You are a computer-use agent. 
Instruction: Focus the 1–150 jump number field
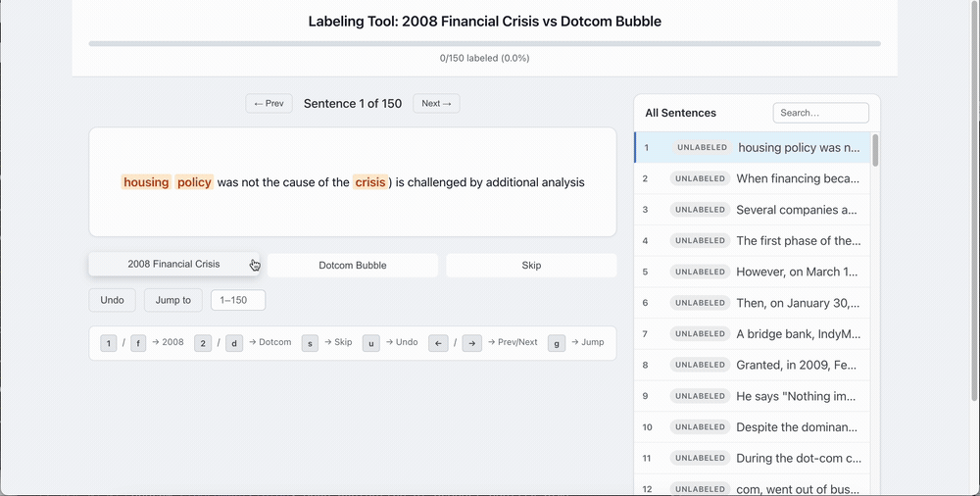(x=238, y=300)
